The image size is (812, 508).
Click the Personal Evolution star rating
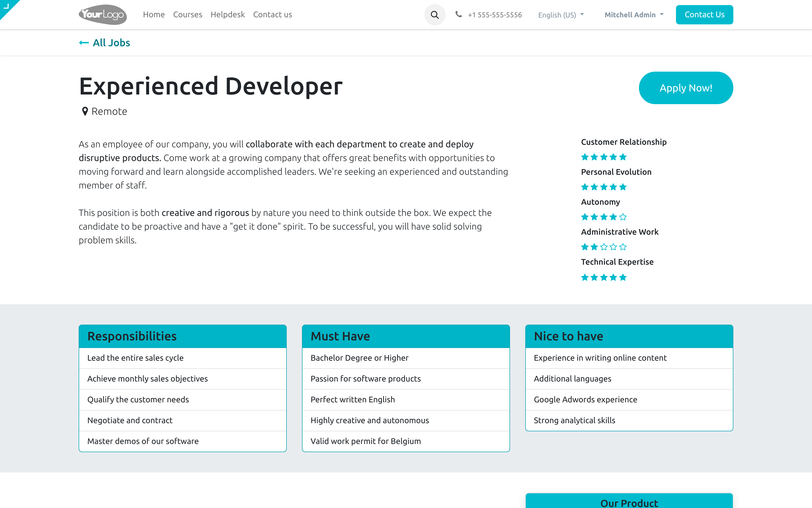coord(604,187)
